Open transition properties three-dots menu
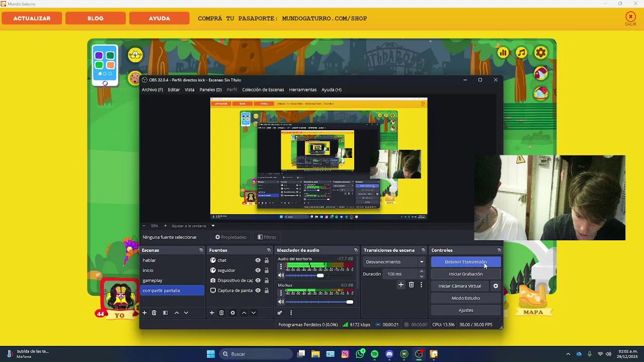 click(x=421, y=285)
